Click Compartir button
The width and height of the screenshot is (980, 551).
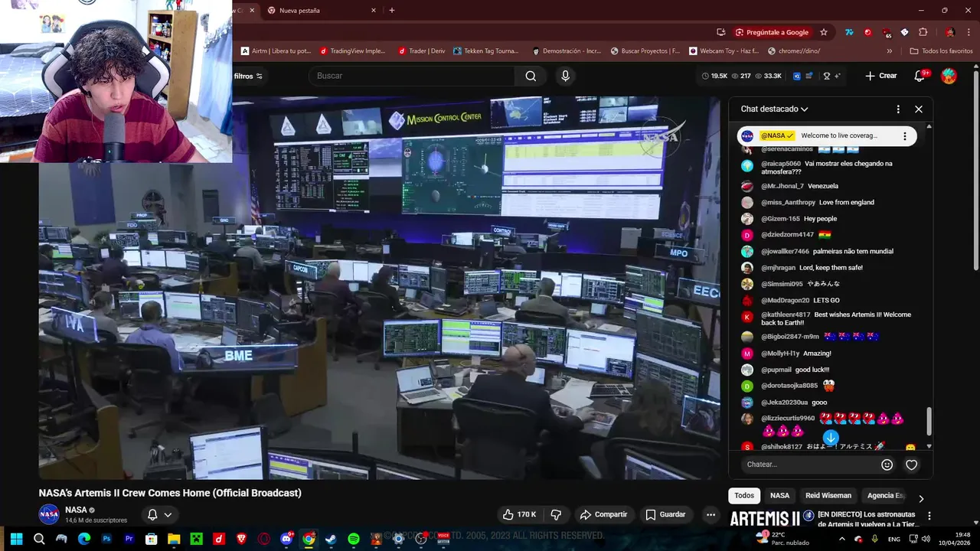pyautogui.click(x=603, y=514)
